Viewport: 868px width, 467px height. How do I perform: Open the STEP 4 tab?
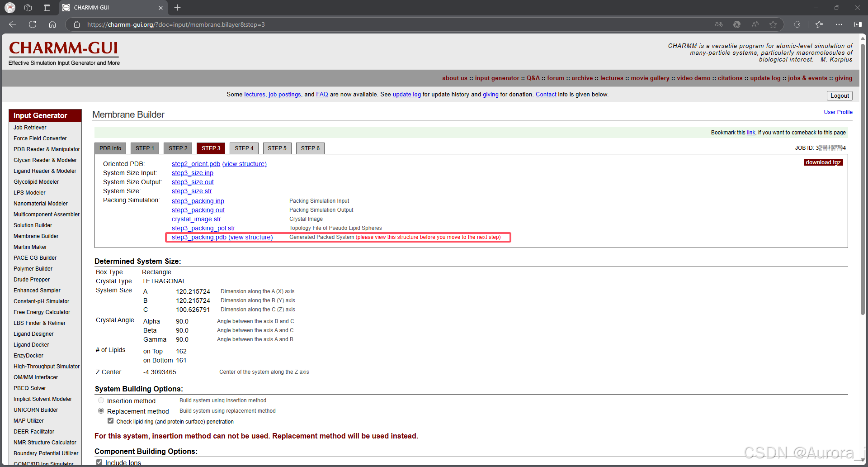[x=244, y=148]
